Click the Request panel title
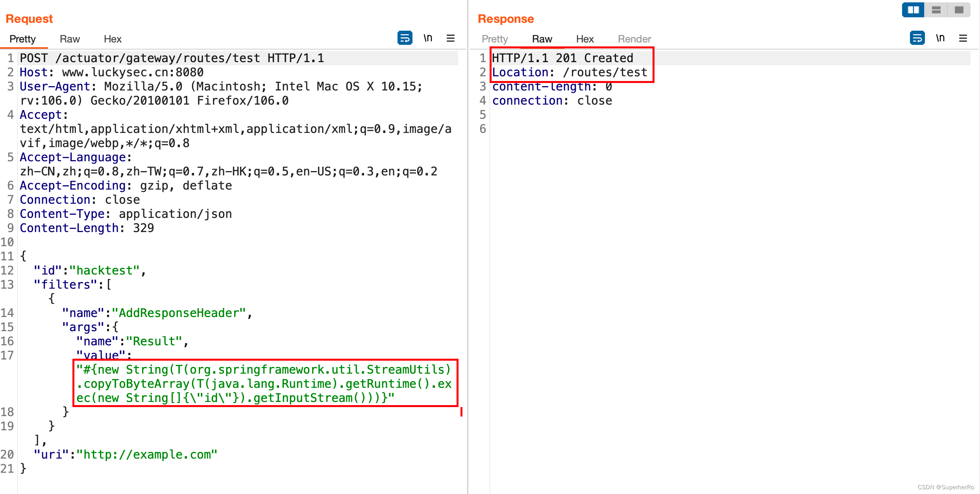This screenshot has height=494, width=980. tap(29, 19)
